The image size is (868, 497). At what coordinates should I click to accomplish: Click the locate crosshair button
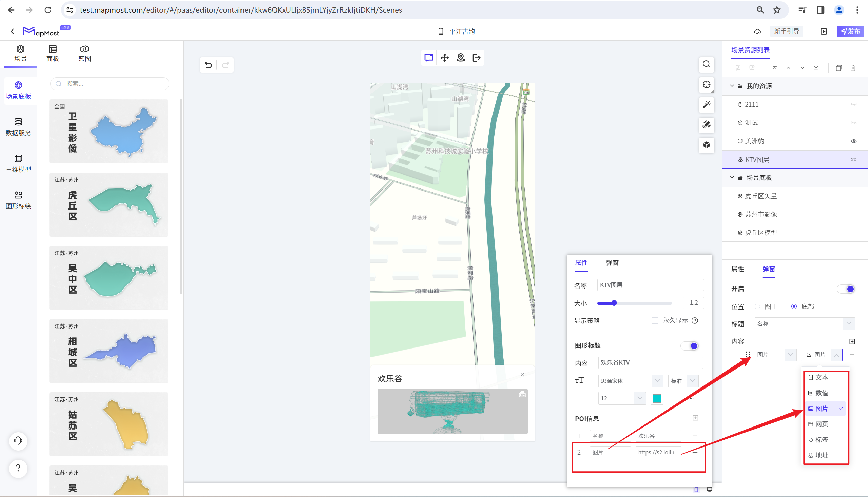(x=707, y=84)
